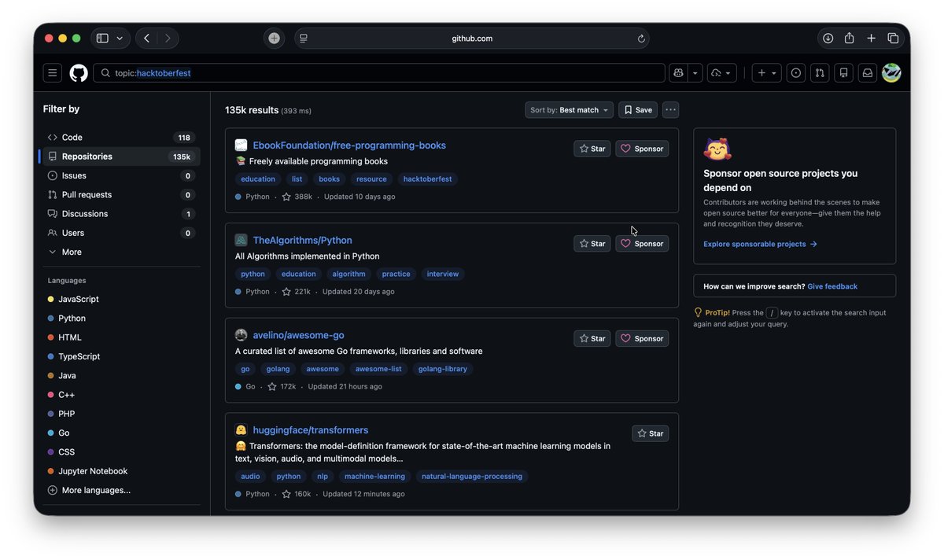Open the Create new plus dropdown
This screenshot has height=560, width=944.
point(767,73)
